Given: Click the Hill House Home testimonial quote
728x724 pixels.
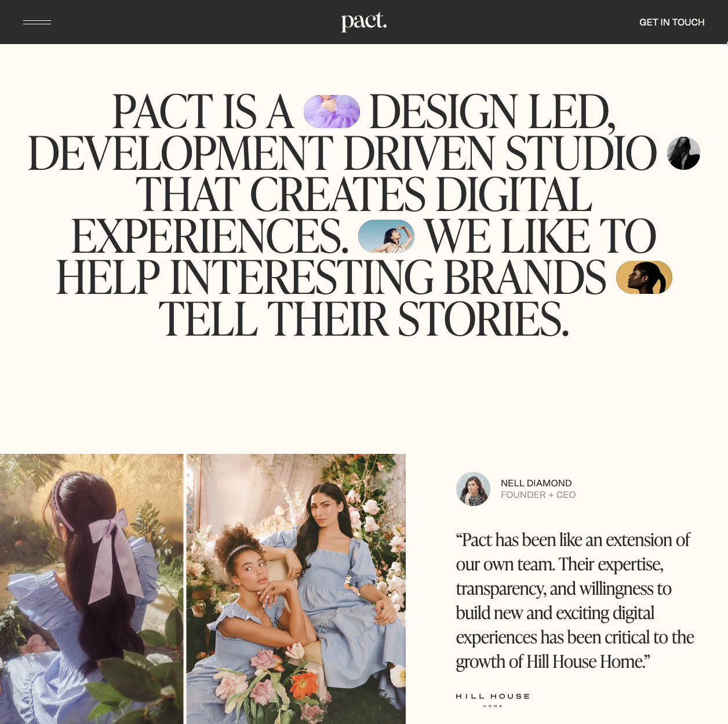Looking at the screenshot, I should [x=575, y=601].
